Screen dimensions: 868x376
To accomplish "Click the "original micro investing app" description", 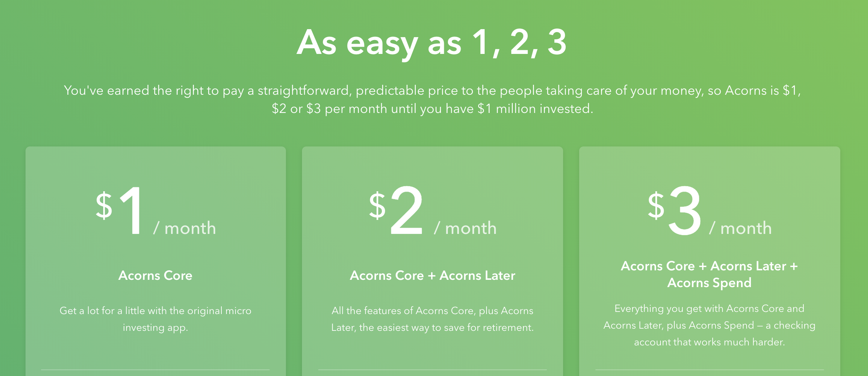I will tap(155, 319).
